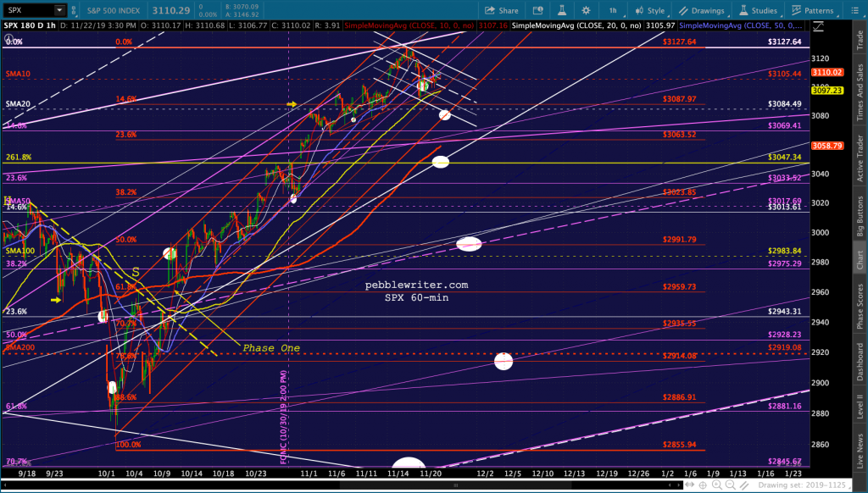Open the Patterns menu button

pos(813,10)
